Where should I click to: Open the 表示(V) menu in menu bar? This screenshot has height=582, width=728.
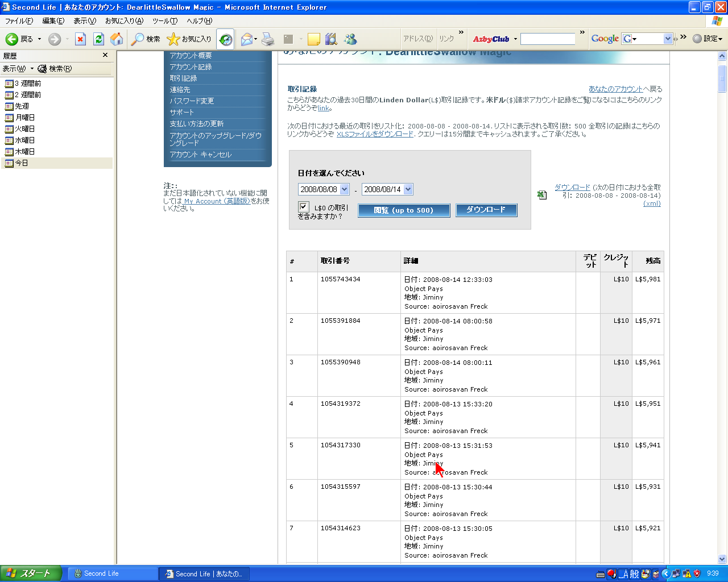(x=85, y=21)
